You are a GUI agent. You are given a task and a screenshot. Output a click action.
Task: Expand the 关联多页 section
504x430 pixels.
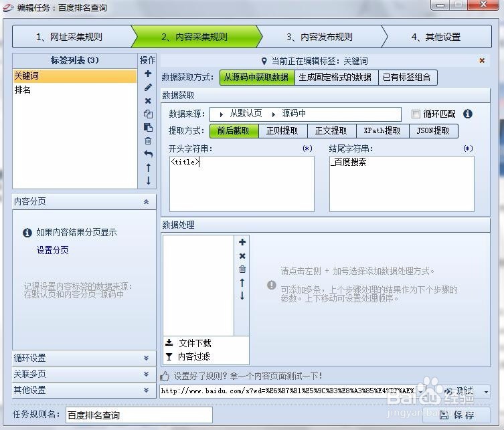pos(147,374)
